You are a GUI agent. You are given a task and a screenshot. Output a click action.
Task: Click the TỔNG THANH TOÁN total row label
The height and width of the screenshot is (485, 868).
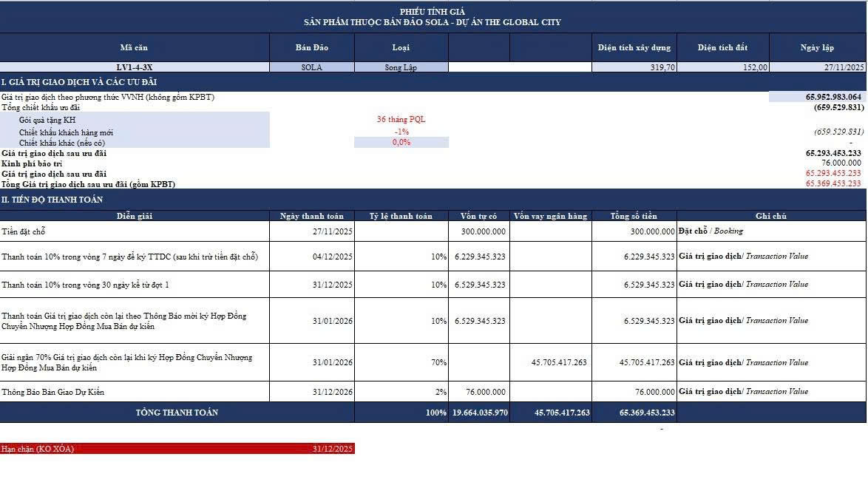[177, 413]
